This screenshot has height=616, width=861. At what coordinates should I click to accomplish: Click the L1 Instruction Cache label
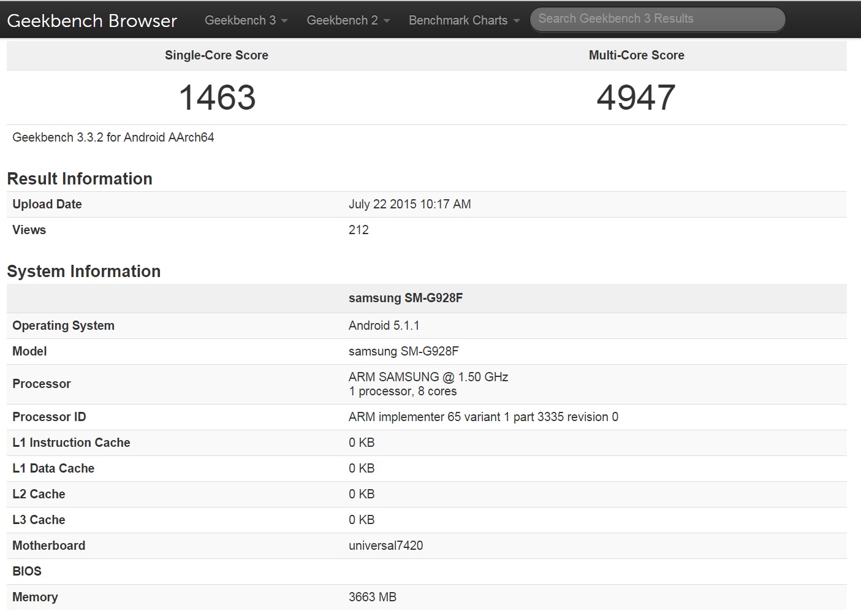[71, 443]
